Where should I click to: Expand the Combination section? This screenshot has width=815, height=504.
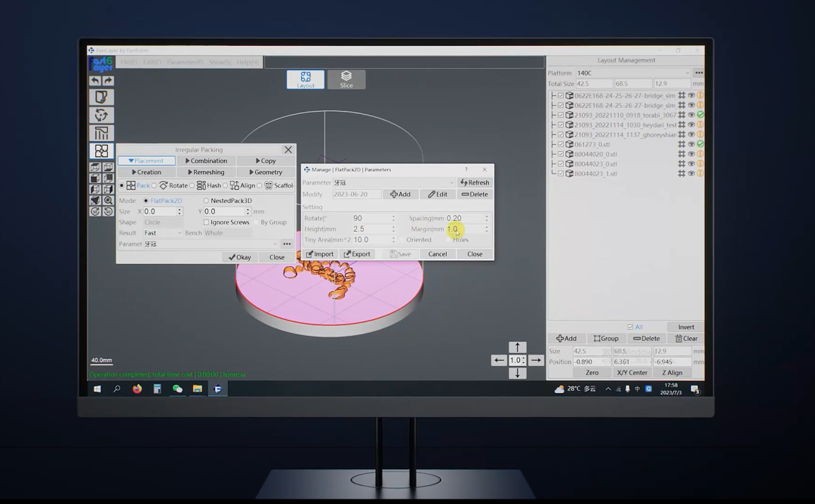tap(206, 161)
